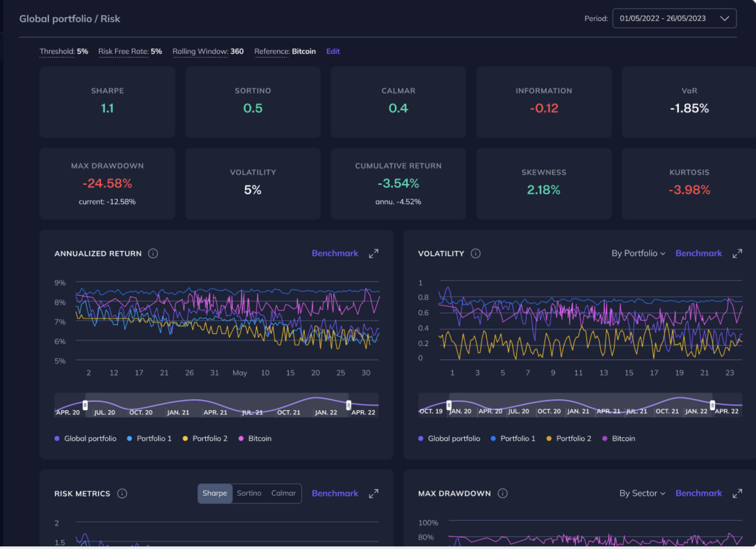Expand the Annualized Return chart to fullscreen

click(x=374, y=254)
